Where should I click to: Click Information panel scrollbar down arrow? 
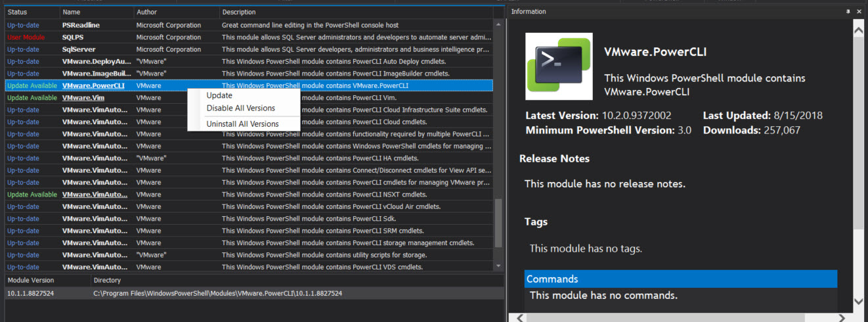pos(858,301)
